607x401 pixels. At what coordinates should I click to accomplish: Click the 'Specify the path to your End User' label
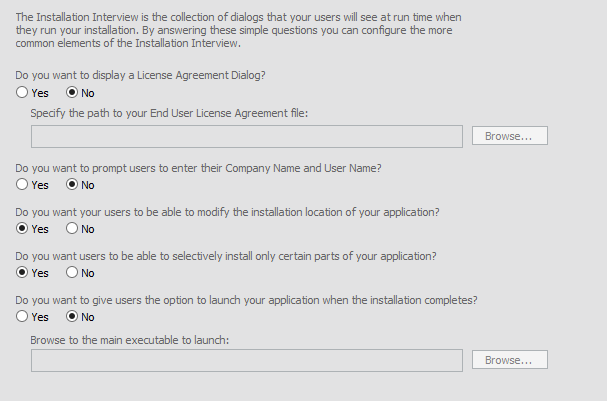click(169, 113)
